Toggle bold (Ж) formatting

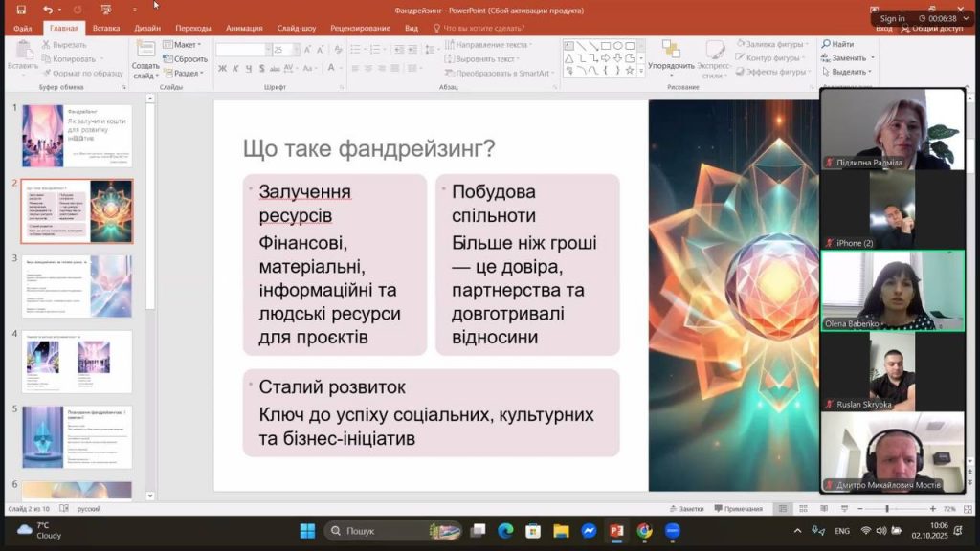pos(222,69)
